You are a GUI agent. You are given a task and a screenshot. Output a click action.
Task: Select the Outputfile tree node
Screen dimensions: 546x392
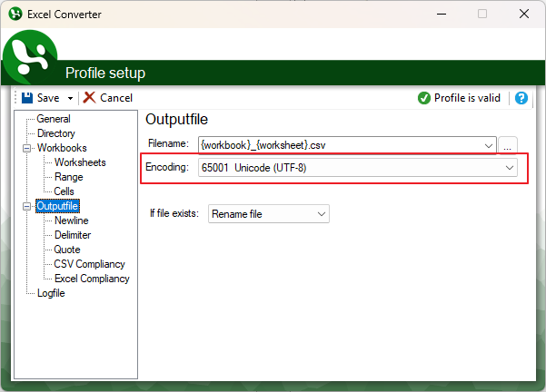pyautogui.click(x=57, y=206)
